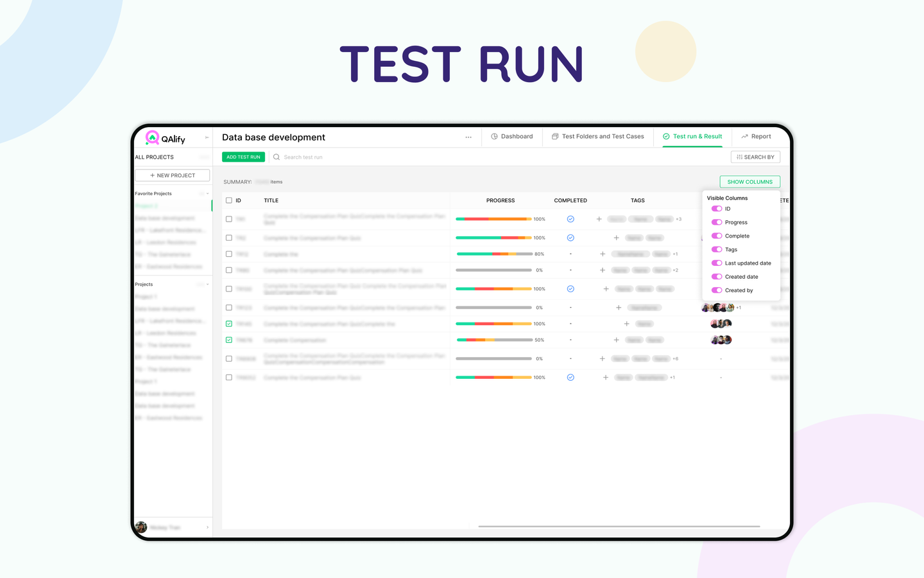Select the Test run & Result tab
Image resolution: width=924 pixels, height=578 pixels.
pyautogui.click(x=692, y=136)
